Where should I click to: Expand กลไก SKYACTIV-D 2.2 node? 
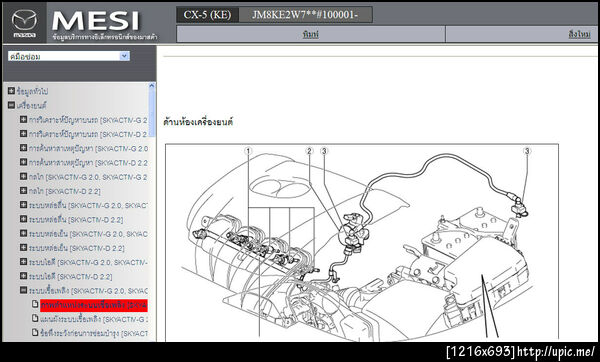click(23, 191)
